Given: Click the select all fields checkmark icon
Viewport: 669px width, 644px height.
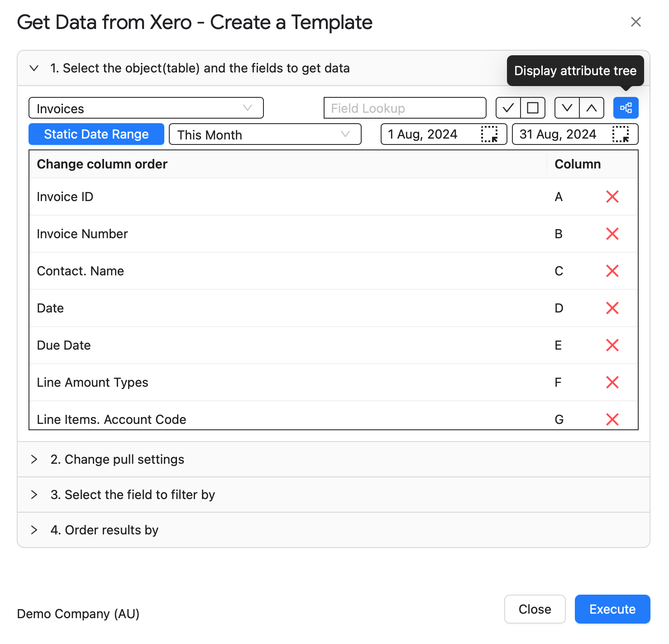Looking at the screenshot, I should click(x=508, y=108).
